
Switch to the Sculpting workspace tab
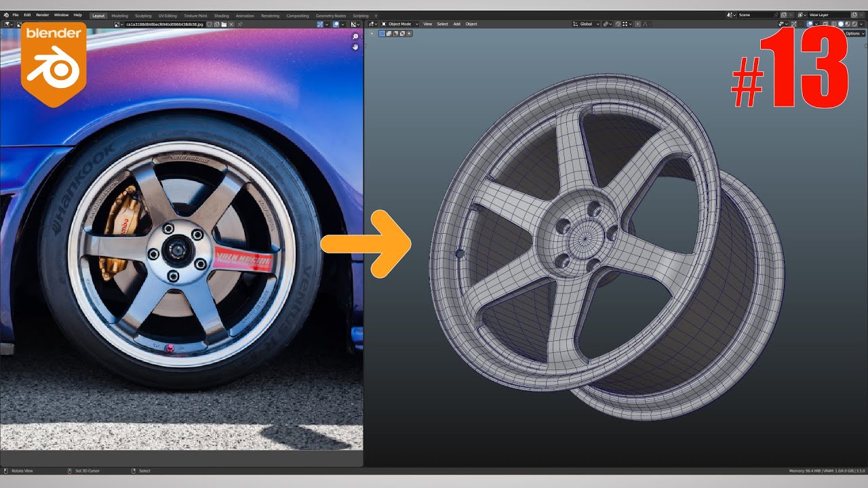coord(143,16)
